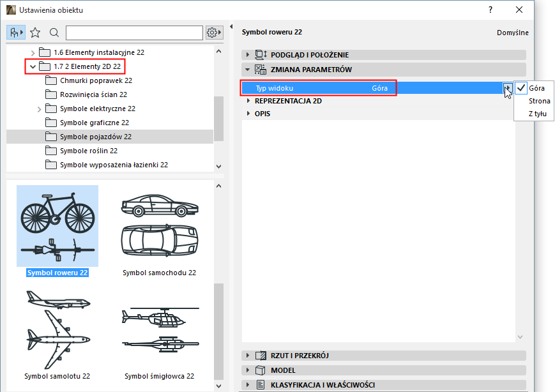Select the Symbole roślin 22 folder

(89, 151)
